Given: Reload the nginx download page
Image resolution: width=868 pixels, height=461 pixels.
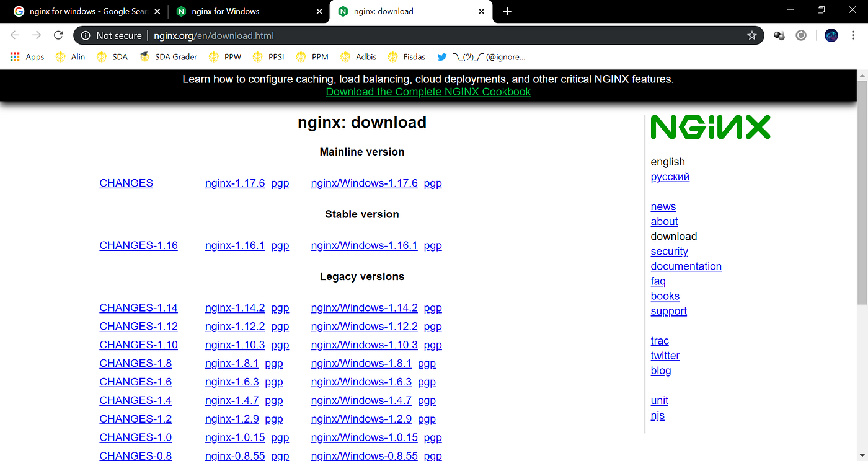Looking at the screenshot, I should click(59, 35).
